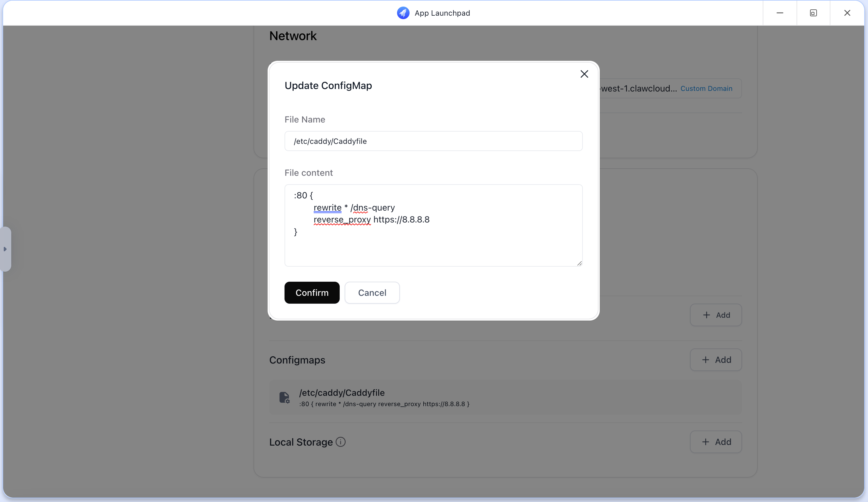Click the Add button next to Configmaps
Image resolution: width=868 pixels, height=502 pixels.
coord(715,360)
